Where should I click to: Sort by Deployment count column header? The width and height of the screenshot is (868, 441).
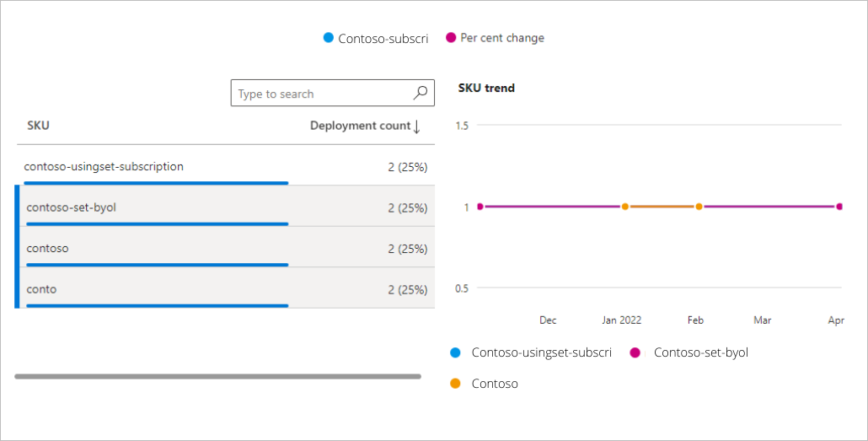[x=359, y=126]
